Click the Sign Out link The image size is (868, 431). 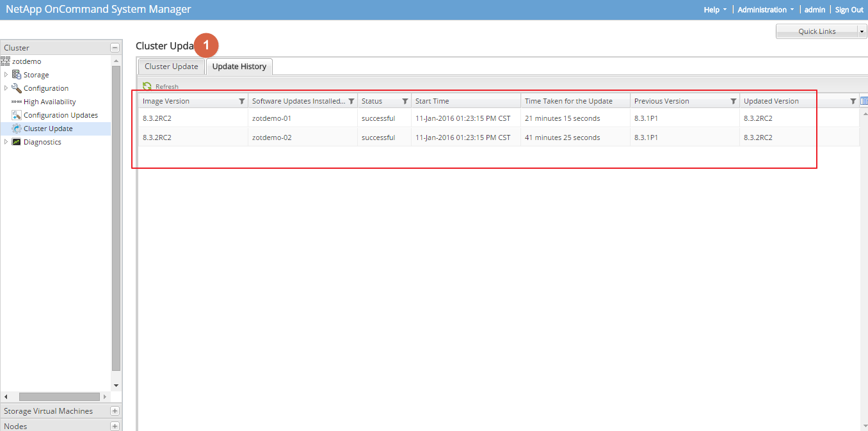[849, 10]
